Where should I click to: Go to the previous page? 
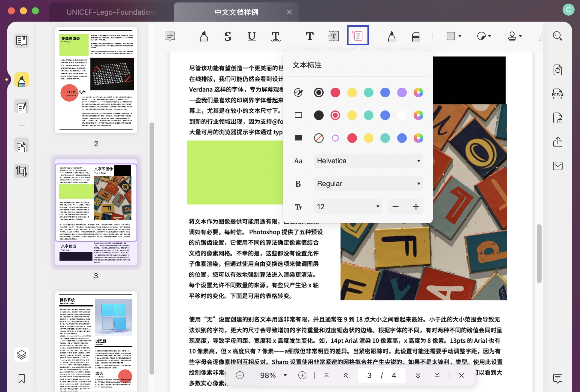click(x=346, y=375)
